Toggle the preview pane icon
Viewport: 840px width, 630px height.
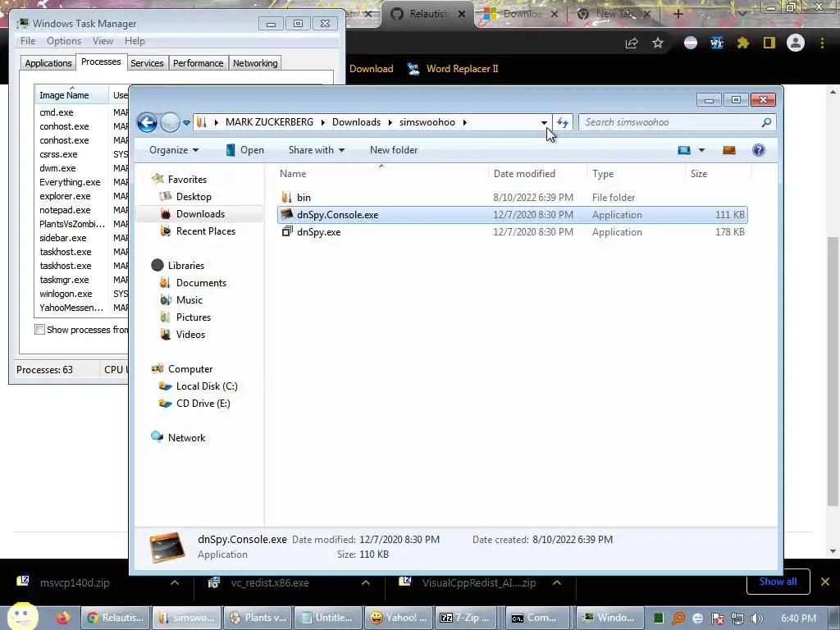[729, 150]
